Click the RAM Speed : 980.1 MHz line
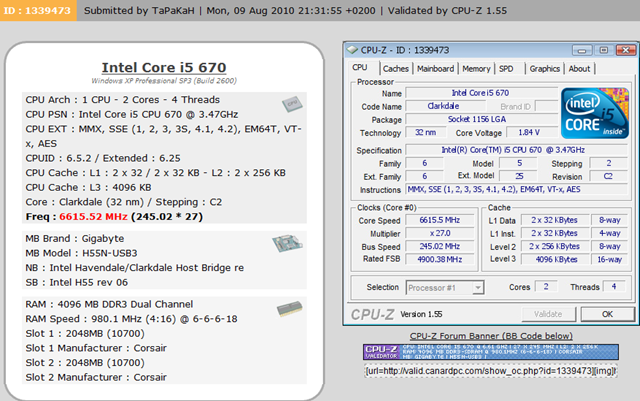Viewport: 640px width, 401px height. point(131,319)
